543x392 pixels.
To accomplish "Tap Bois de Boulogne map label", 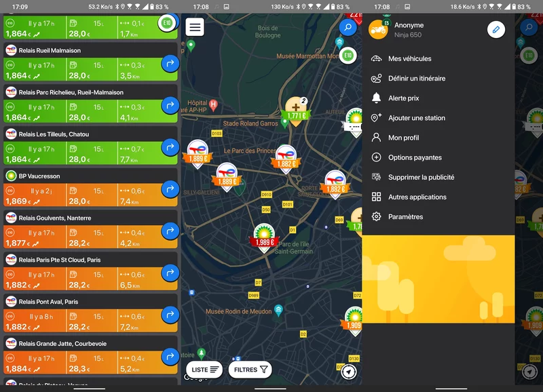I will (x=267, y=31).
